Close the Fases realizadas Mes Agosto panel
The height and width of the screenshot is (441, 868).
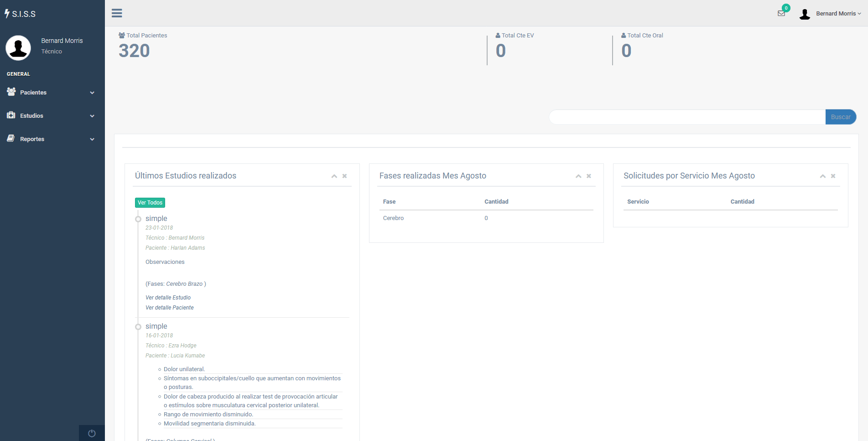pos(589,176)
